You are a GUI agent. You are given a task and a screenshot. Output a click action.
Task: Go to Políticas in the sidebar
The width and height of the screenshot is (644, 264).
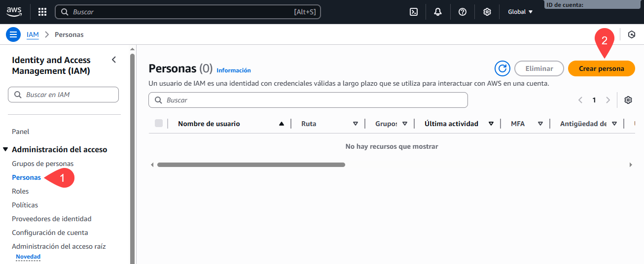click(25, 205)
